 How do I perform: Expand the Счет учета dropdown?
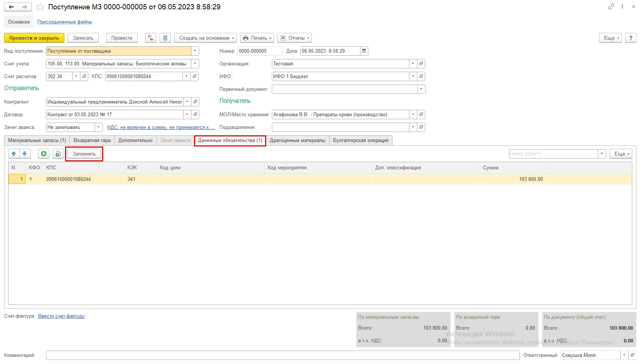195,64
